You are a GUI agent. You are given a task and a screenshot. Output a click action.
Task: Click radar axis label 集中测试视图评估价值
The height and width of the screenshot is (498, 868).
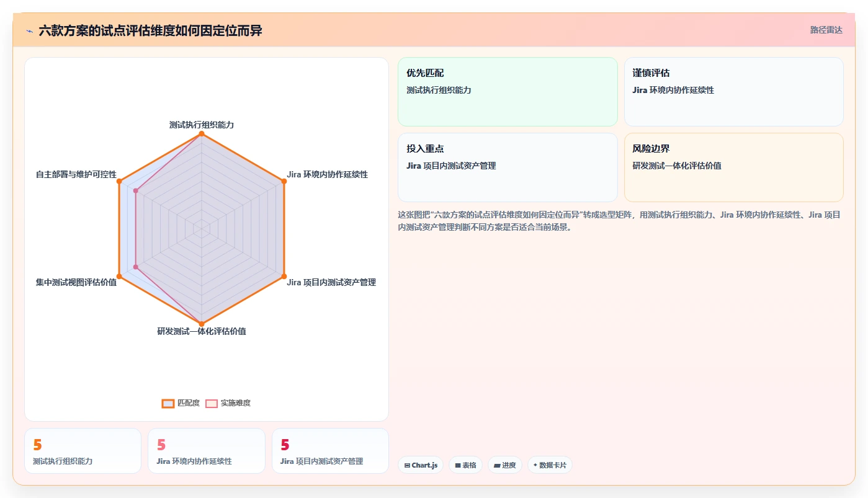[76, 282]
